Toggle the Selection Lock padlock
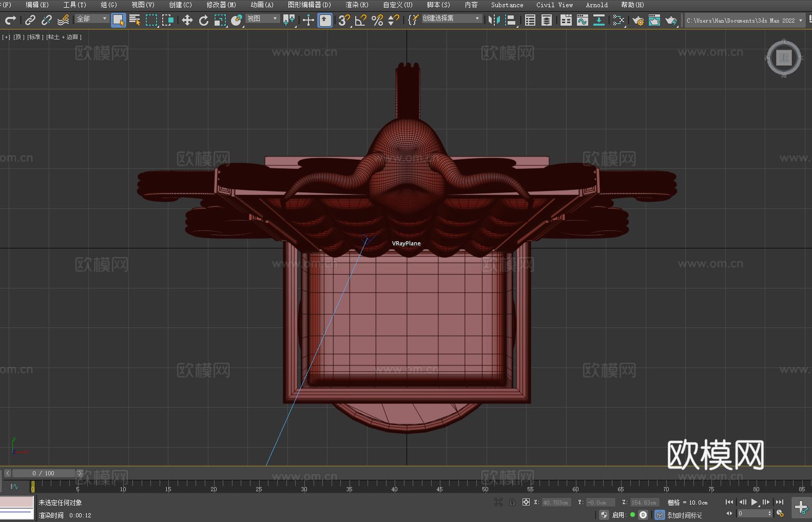The height and width of the screenshot is (522, 812). click(512, 502)
